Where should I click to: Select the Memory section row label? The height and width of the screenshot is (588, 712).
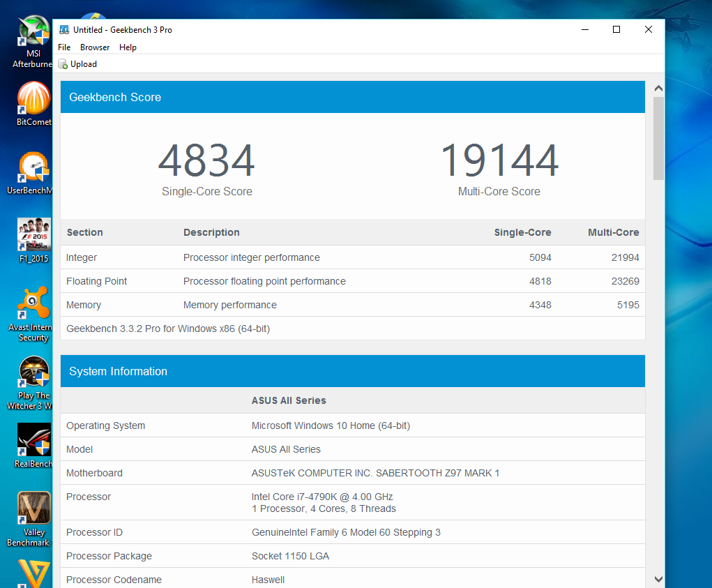pos(84,305)
